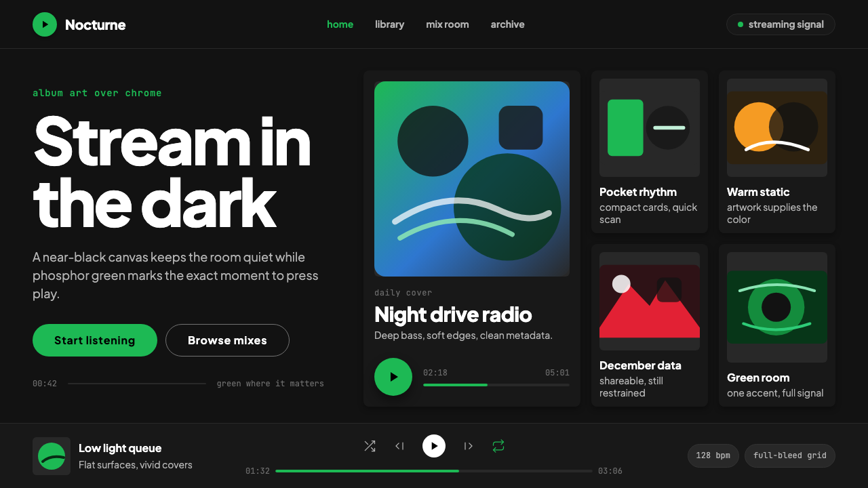
Task: Click the Nocturne brand name
Action: tap(96, 24)
